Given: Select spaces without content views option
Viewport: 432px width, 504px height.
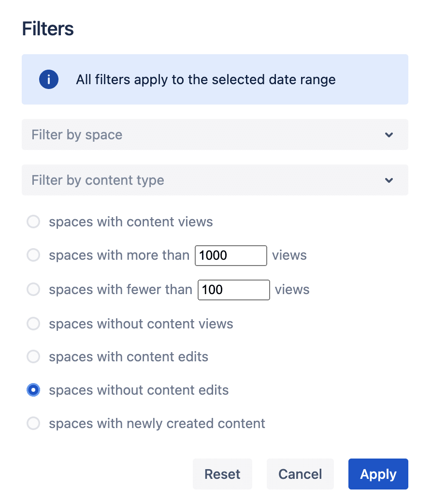Looking at the screenshot, I should [x=33, y=324].
